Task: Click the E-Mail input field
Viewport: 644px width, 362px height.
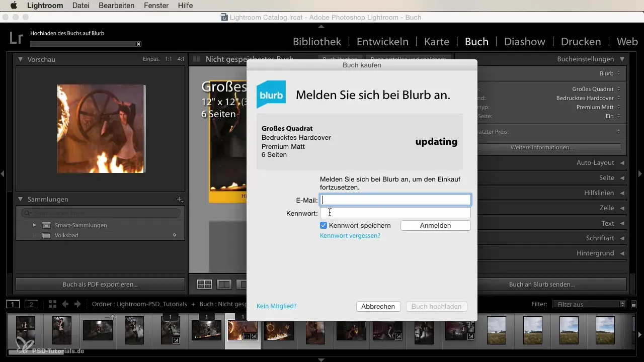Action: tap(395, 200)
